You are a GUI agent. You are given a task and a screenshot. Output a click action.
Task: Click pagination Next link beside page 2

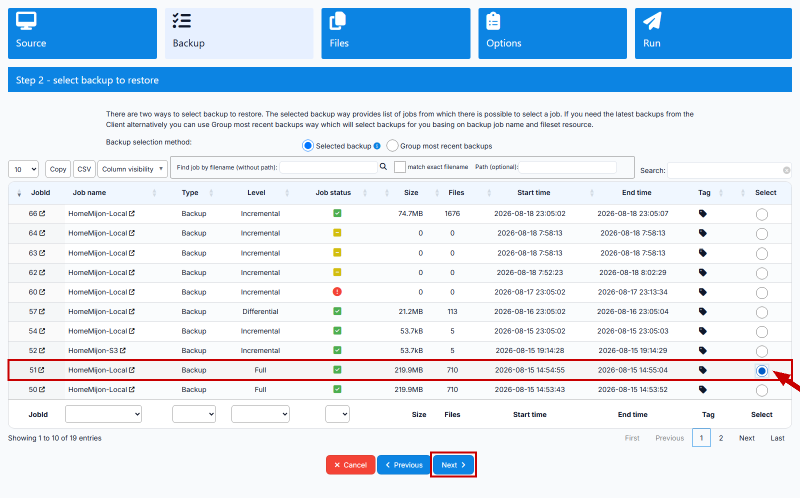(x=746, y=438)
